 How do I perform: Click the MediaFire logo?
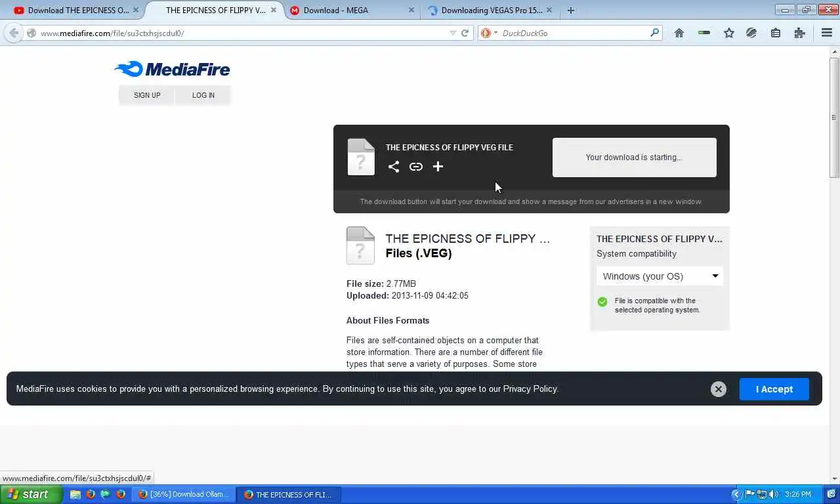172,69
